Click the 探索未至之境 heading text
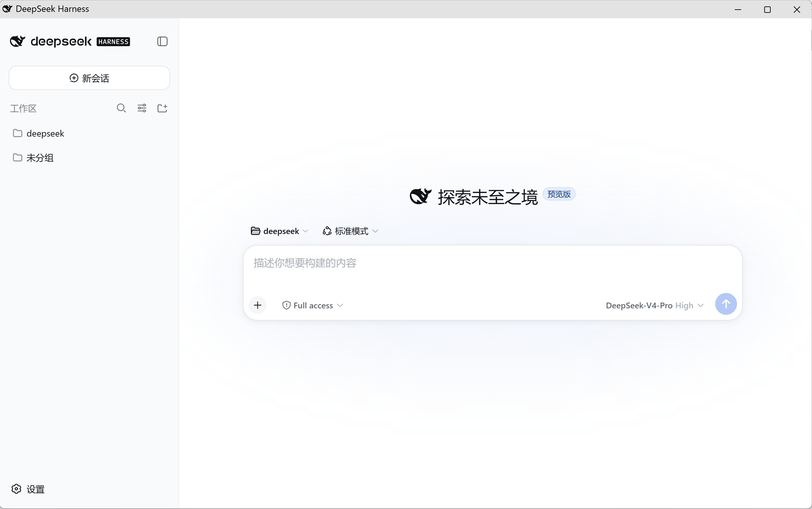This screenshot has width=812, height=509. [x=488, y=197]
